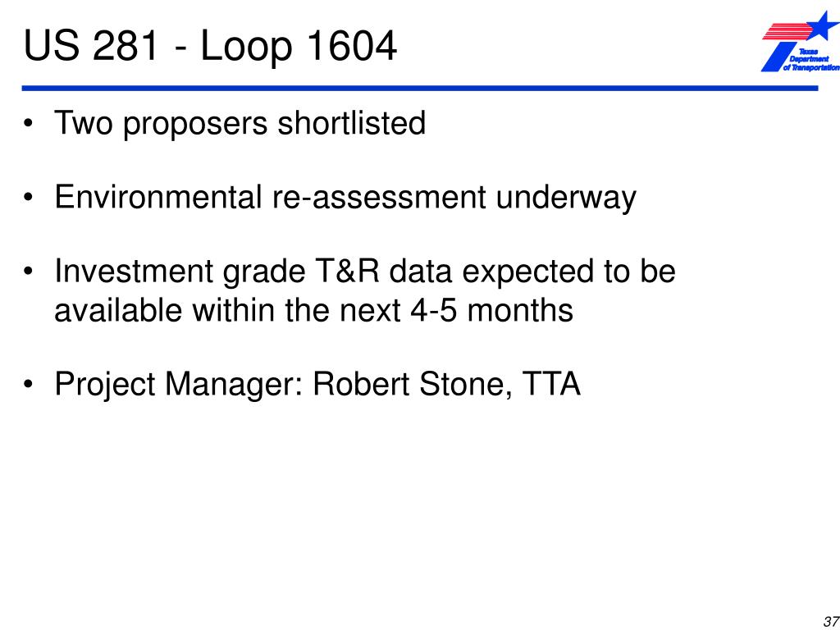840x630 pixels.
Task: Click the slide number 37
Action: pos(832,622)
